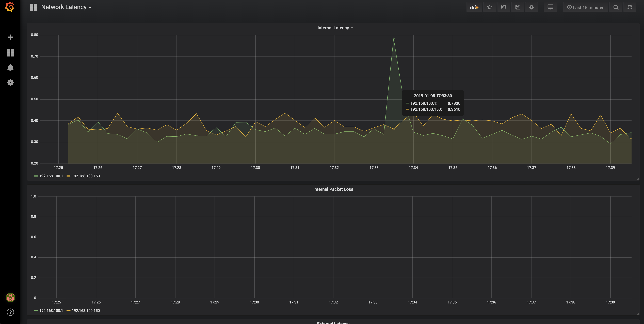Click the dashboard grid icon beside title
This screenshot has width=644, height=324.
click(x=34, y=7)
